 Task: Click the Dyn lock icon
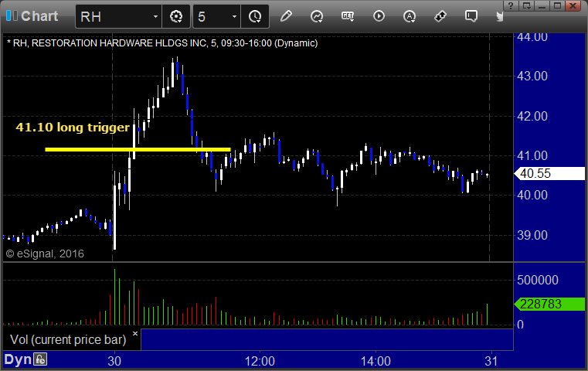tap(40, 359)
